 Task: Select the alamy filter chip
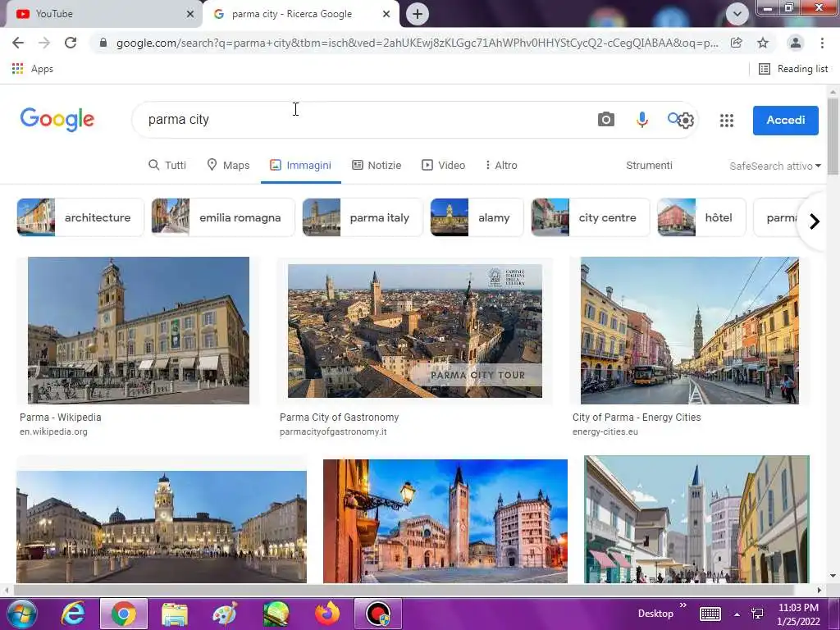pos(477,217)
